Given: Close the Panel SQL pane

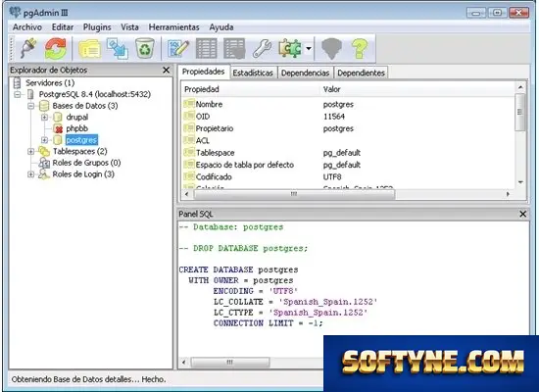Looking at the screenshot, I should tap(523, 214).
